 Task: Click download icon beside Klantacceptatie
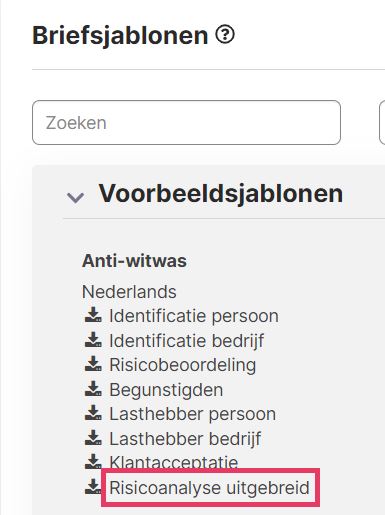[x=93, y=462]
